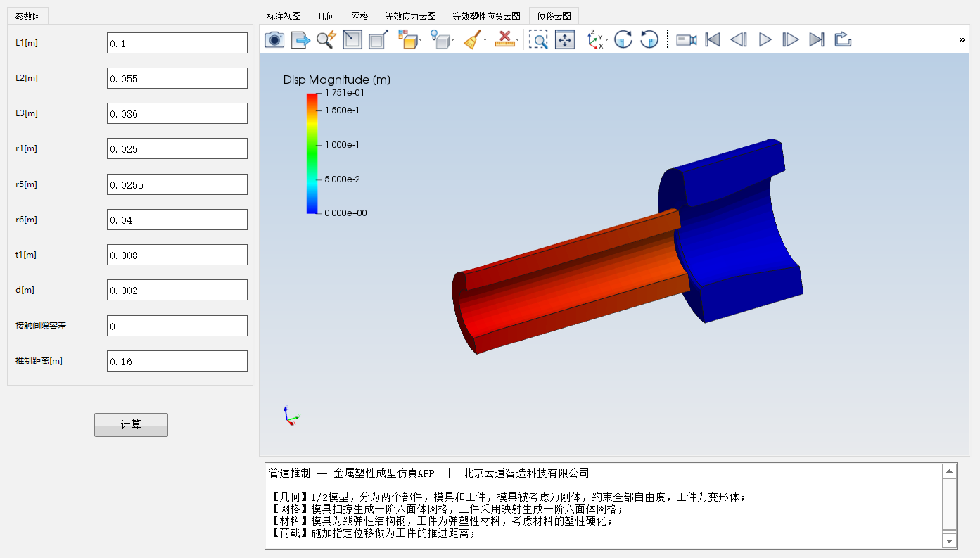Rotate view counterclockwise with the rotate icon
The width and height of the screenshot is (980, 558).
pyautogui.click(x=649, y=39)
